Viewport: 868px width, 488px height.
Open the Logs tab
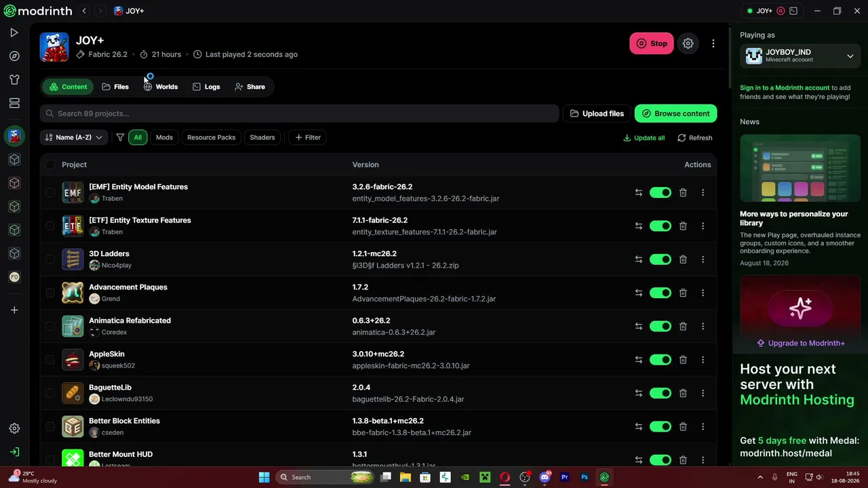pos(206,87)
